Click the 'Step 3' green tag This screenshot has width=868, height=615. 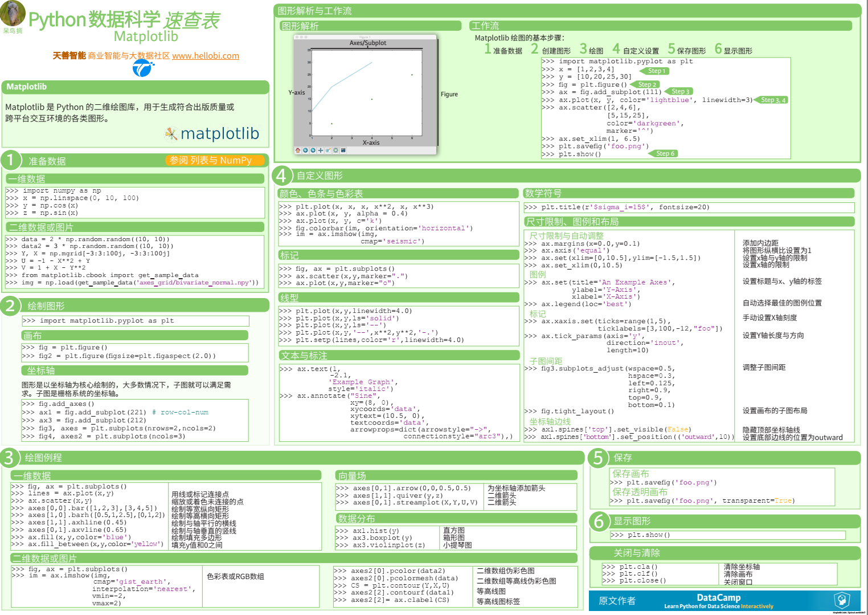pos(679,91)
